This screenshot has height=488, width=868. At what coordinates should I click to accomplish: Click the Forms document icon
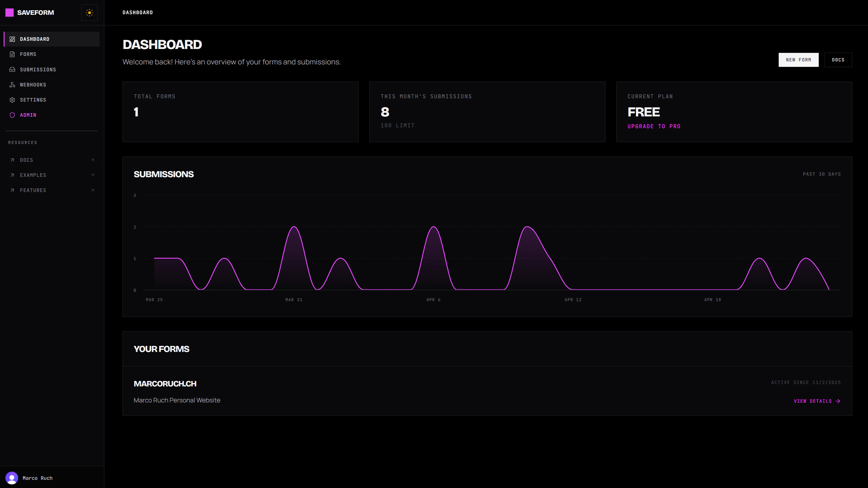click(x=12, y=54)
